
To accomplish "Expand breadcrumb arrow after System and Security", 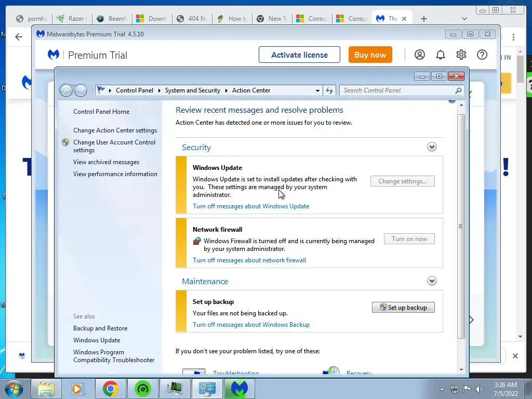I will (227, 90).
